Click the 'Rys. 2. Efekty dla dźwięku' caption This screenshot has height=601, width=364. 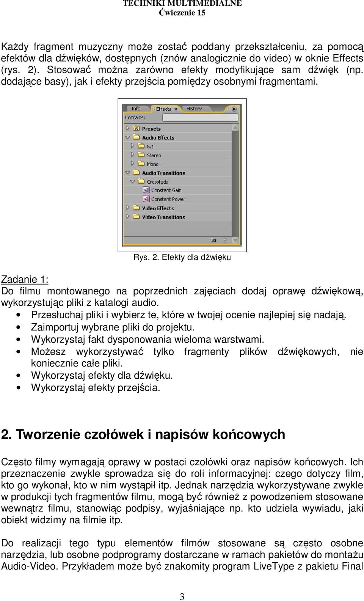coord(182,257)
